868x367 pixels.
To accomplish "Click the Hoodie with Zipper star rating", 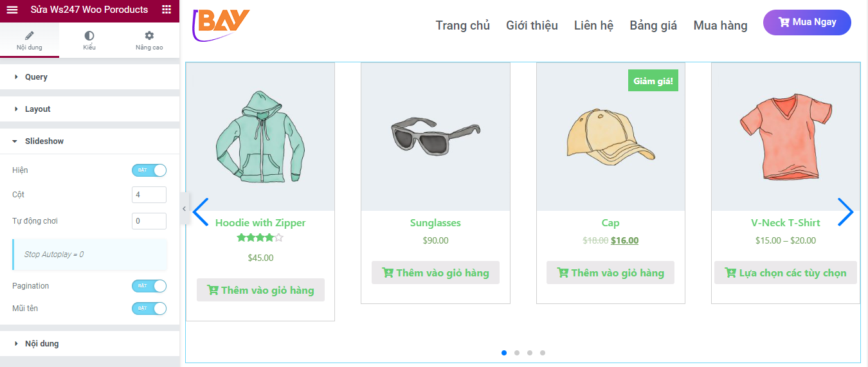I will 260,238.
